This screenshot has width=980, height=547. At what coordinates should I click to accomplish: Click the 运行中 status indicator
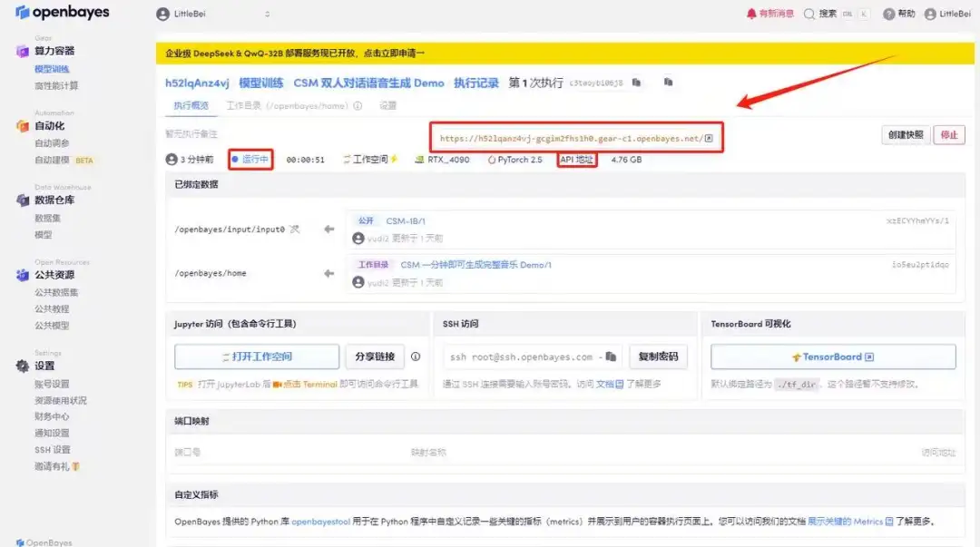(x=250, y=160)
